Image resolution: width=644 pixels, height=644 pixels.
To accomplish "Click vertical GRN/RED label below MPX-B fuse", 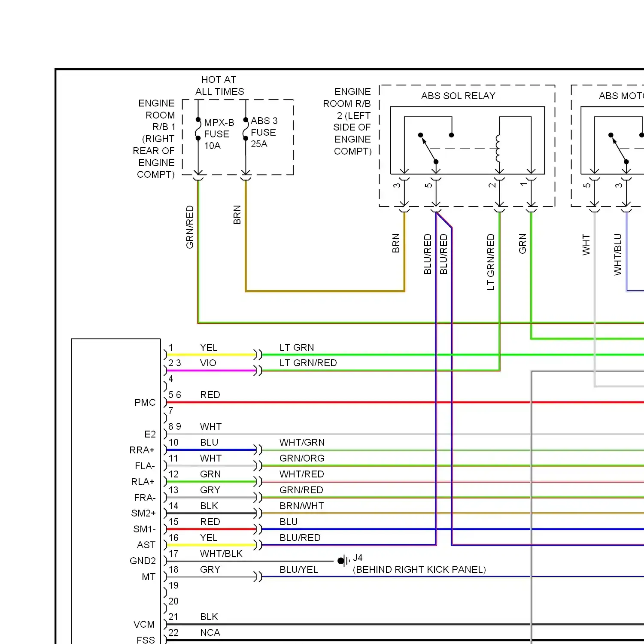I will tap(190, 227).
